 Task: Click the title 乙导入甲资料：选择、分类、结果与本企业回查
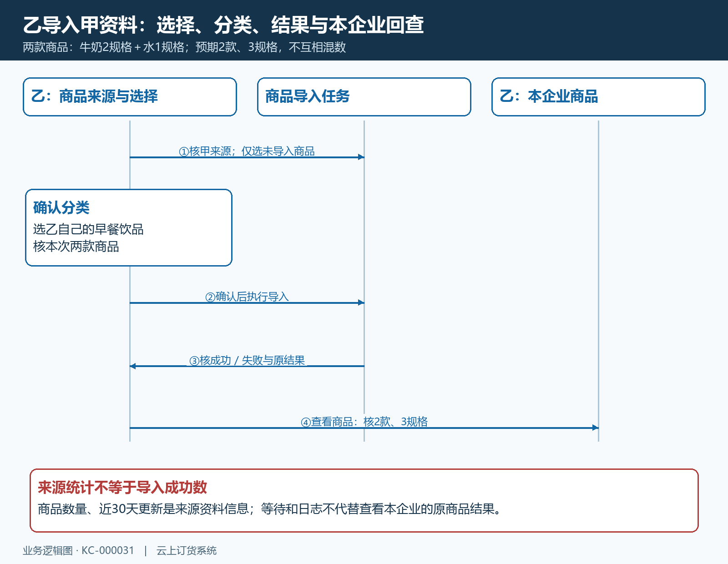point(223,25)
